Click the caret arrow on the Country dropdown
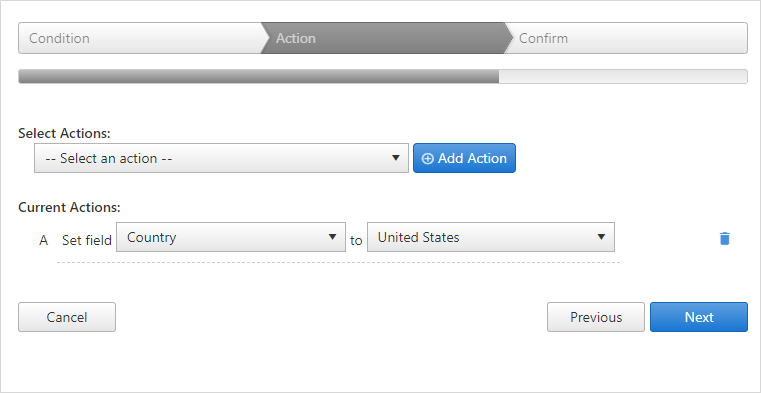Viewport: 761px width, 393px height. (332, 237)
